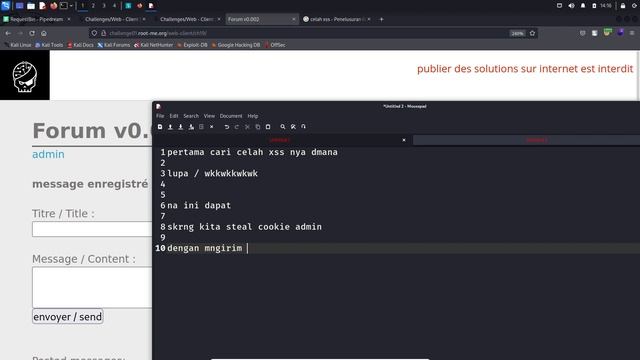The height and width of the screenshot is (360, 640).
Task: Go to the browser home page icon
Action: (x=44, y=33)
